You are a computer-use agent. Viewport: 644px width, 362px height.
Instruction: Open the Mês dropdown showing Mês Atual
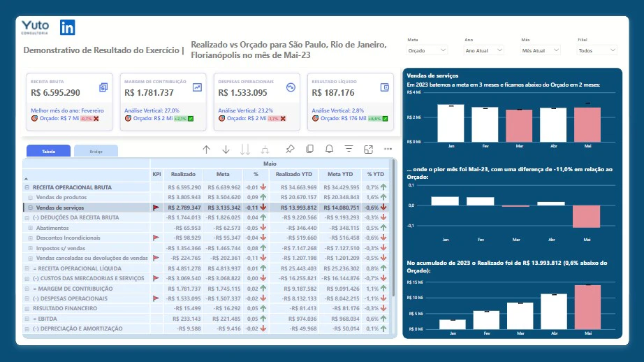(540, 50)
